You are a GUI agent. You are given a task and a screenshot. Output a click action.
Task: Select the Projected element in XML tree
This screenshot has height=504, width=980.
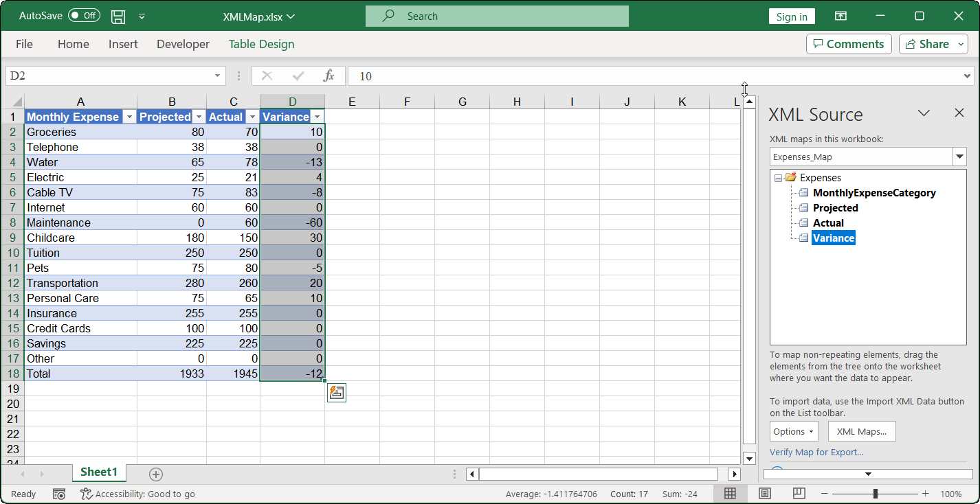tap(835, 208)
